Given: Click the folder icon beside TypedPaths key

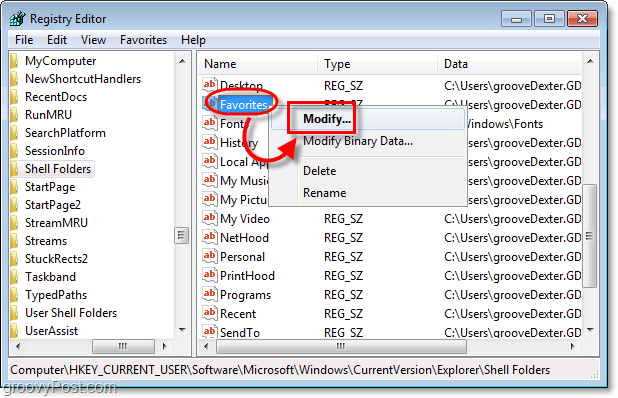Looking at the screenshot, I should (15, 295).
